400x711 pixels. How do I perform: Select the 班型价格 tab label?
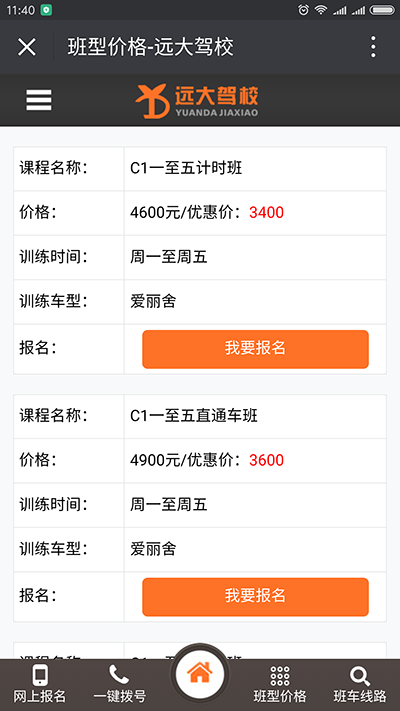tap(280, 696)
